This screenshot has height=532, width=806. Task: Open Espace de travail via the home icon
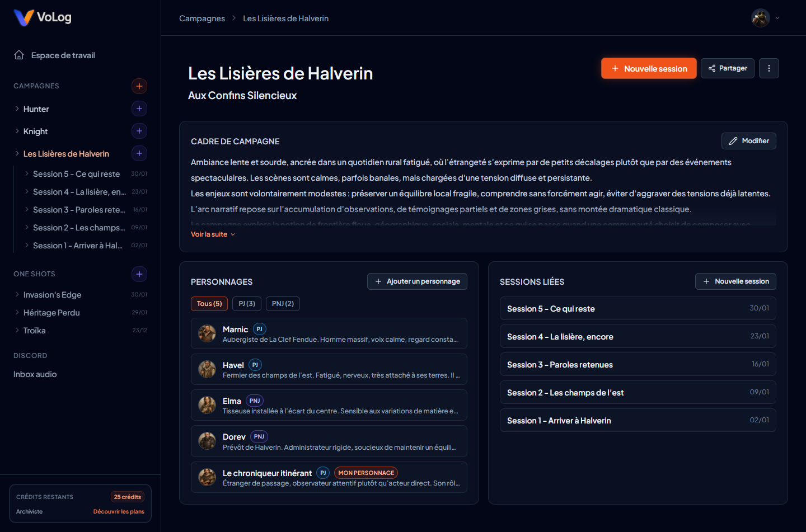coord(20,55)
